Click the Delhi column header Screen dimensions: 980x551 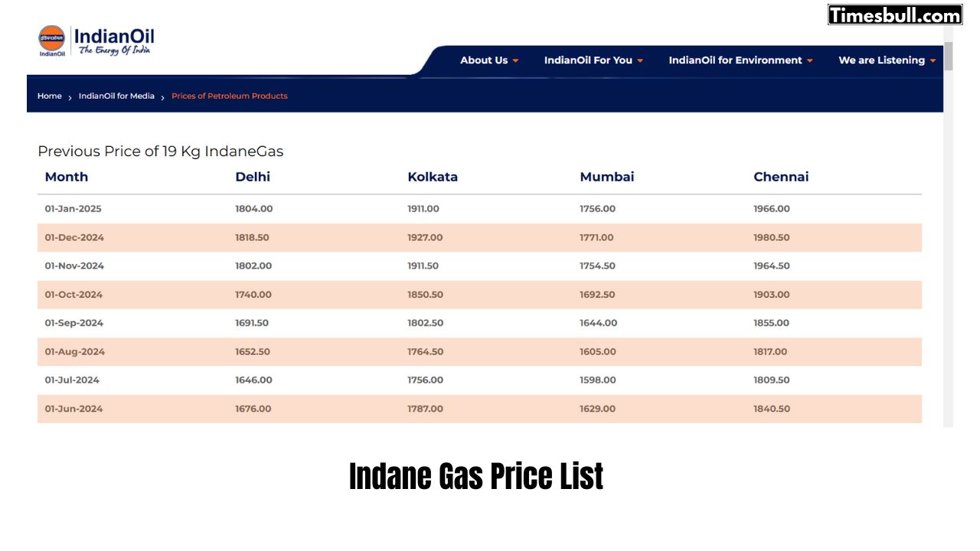(x=253, y=177)
